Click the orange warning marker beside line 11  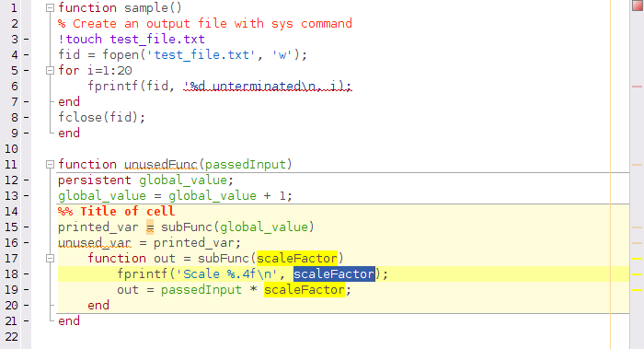(637, 165)
